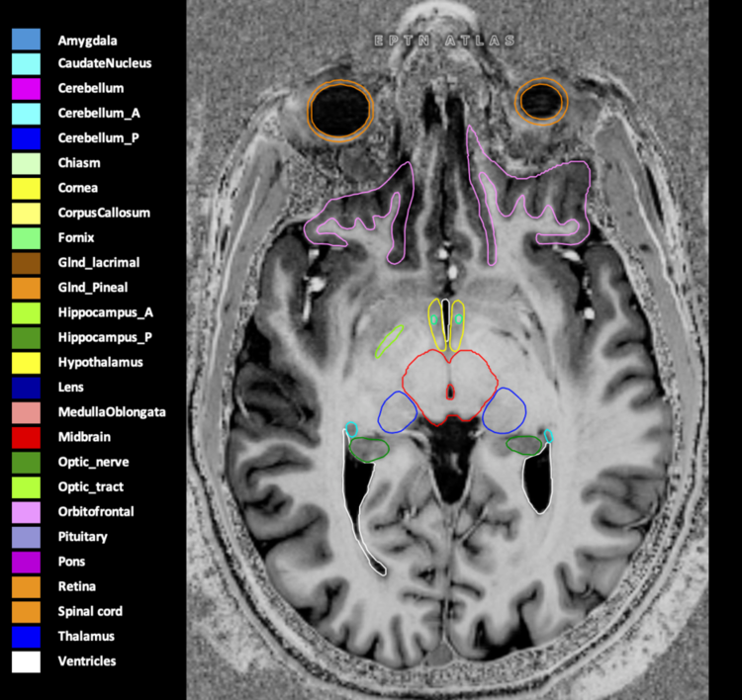Select the Hypothalamus legend text
Image resolution: width=742 pixels, height=700 pixels.
point(100,363)
